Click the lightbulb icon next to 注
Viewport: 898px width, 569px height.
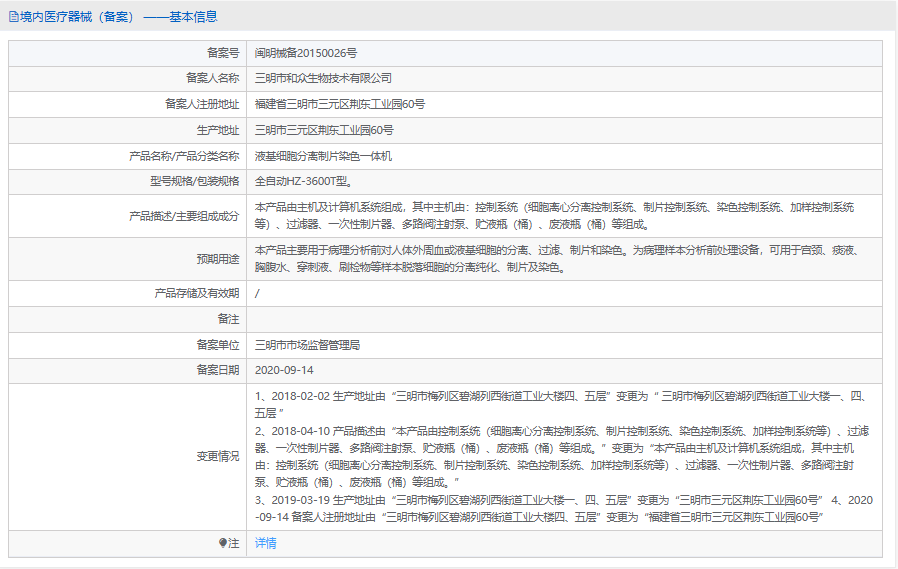tap(223, 543)
